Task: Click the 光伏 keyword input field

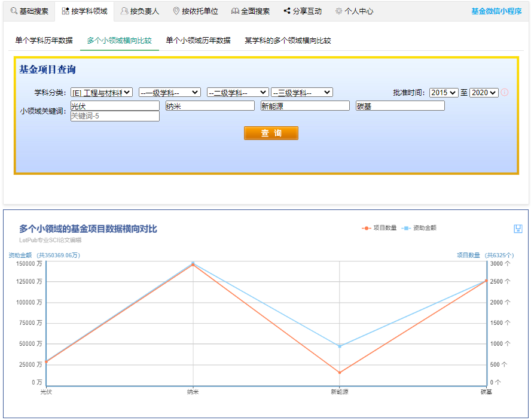Action: [x=115, y=105]
